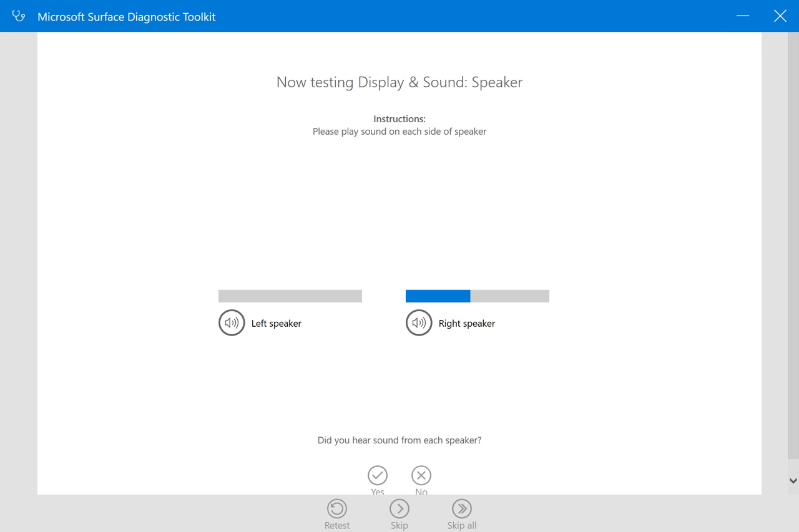Click the "Retest" text label
Image resolution: width=799 pixels, height=532 pixels.
(337, 526)
